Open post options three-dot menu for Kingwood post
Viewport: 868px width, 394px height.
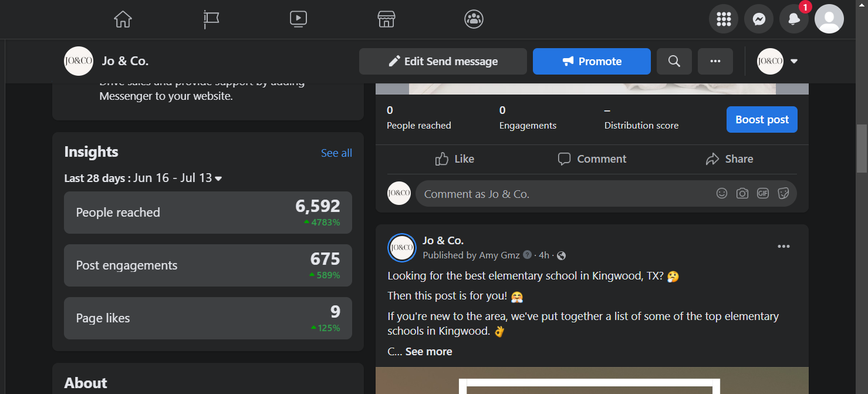(x=783, y=247)
